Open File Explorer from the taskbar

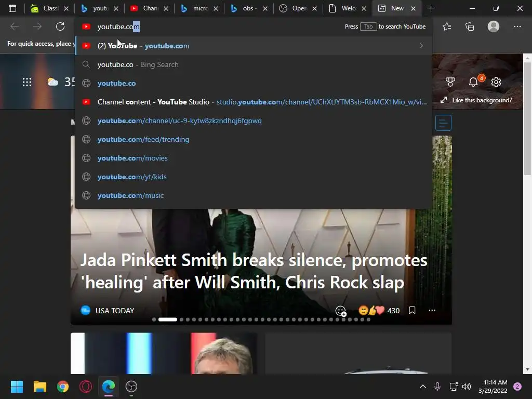tap(39, 387)
